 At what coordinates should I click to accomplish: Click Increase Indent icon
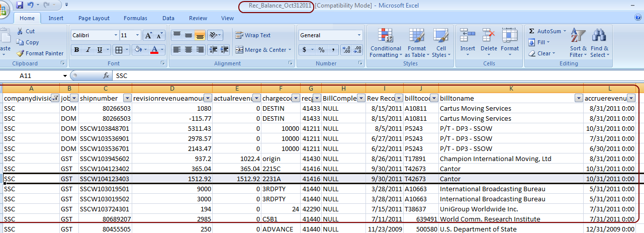224,50
